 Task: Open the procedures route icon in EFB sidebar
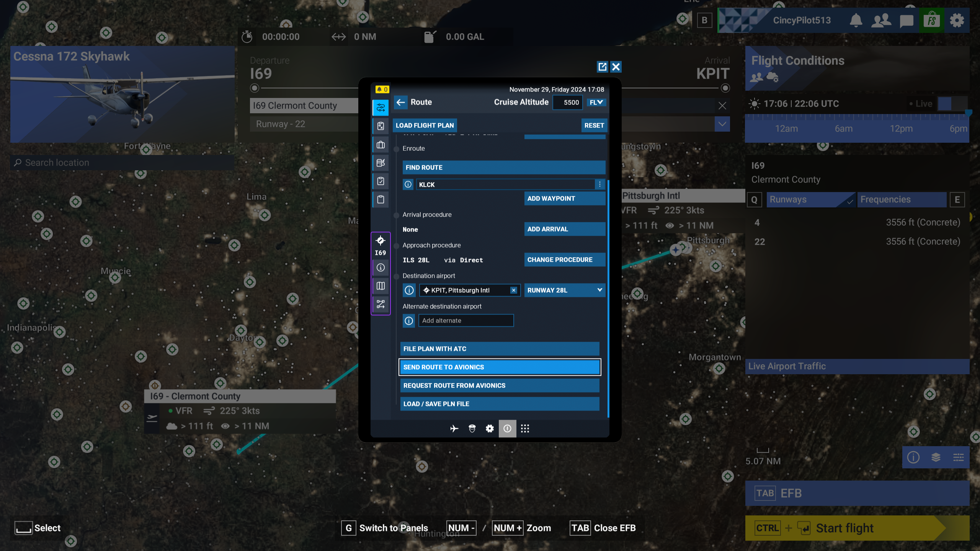(381, 304)
